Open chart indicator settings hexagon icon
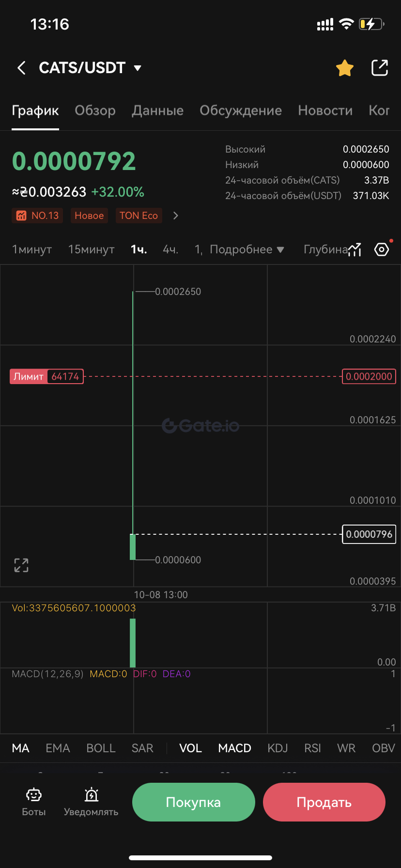The image size is (401, 868). 382,249
